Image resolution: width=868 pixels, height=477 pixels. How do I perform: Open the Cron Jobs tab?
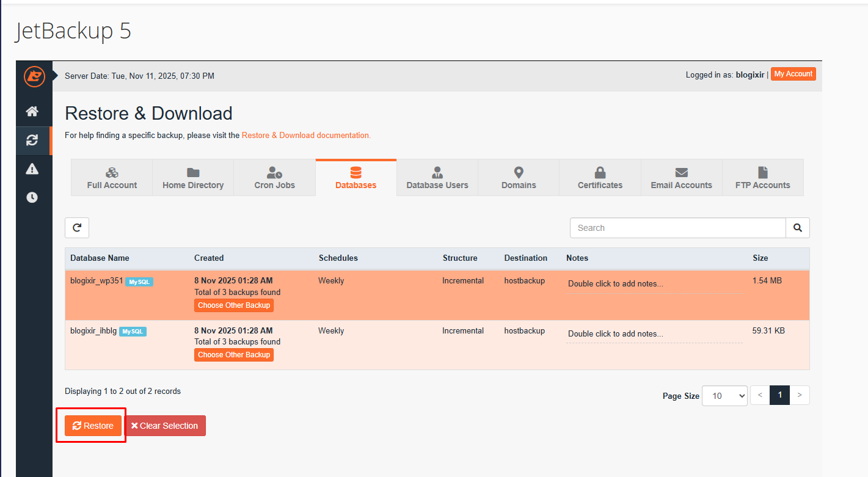tap(274, 178)
